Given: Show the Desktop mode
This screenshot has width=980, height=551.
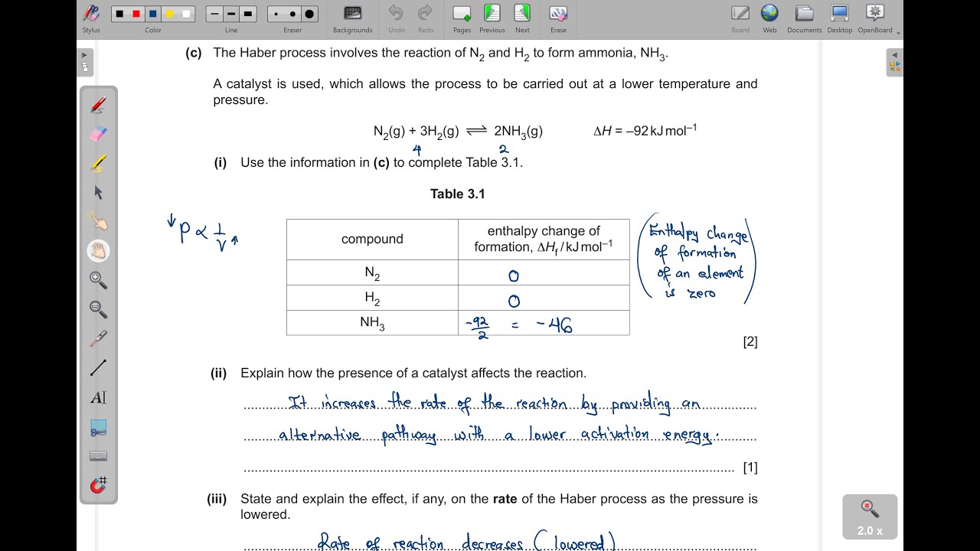Looking at the screenshot, I should click(840, 18).
